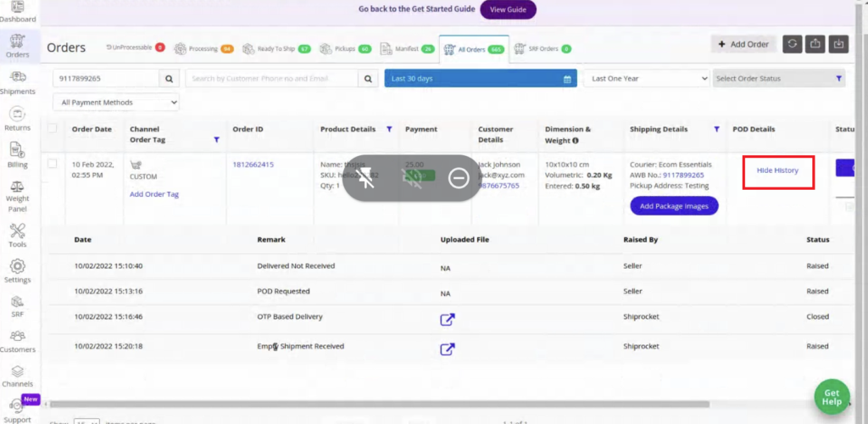Screen dimensions: 868x424
Task: Switch to the UnProcessable tab
Action: tap(136, 48)
